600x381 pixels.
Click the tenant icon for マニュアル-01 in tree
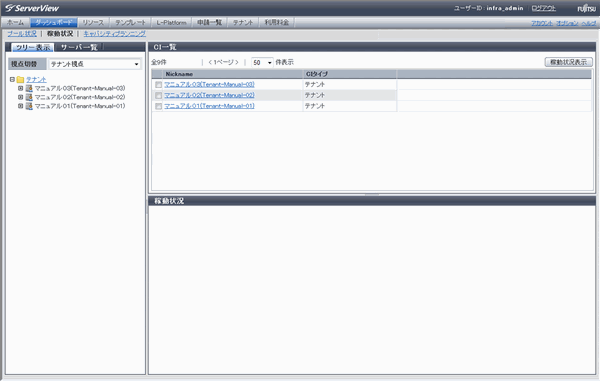29,106
